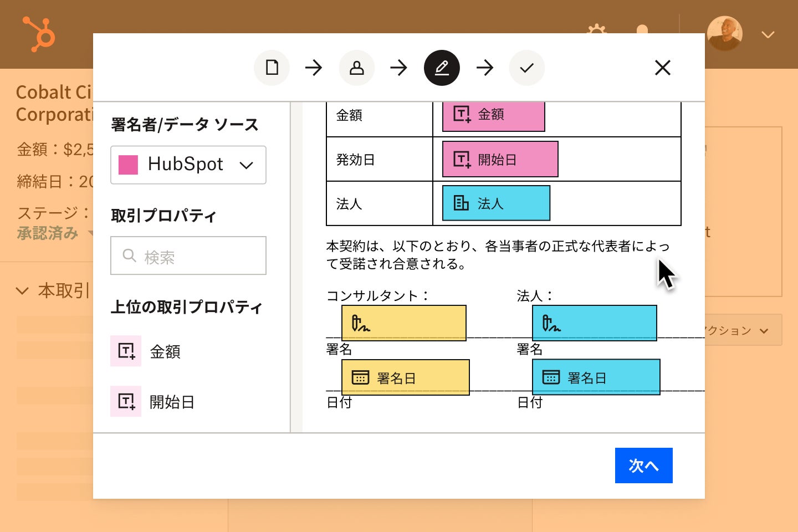Viewport: 798px width, 532px height.
Task: Open the account avatar dropdown chevron
Action: click(x=768, y=35)
